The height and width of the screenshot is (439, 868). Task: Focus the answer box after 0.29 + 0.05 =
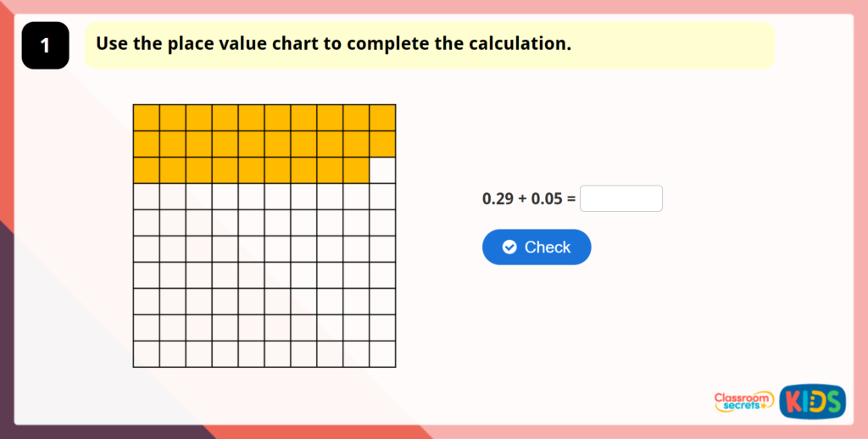[621, 198]
